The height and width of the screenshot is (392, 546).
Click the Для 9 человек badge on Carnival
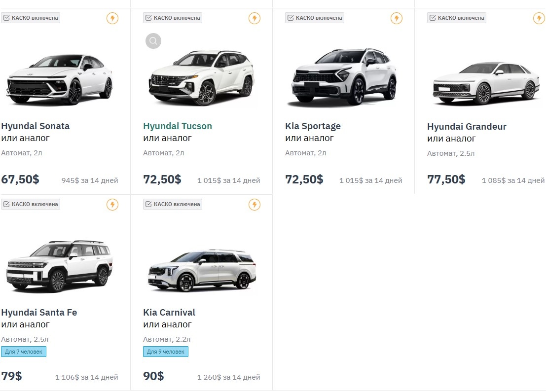(165, 352)
